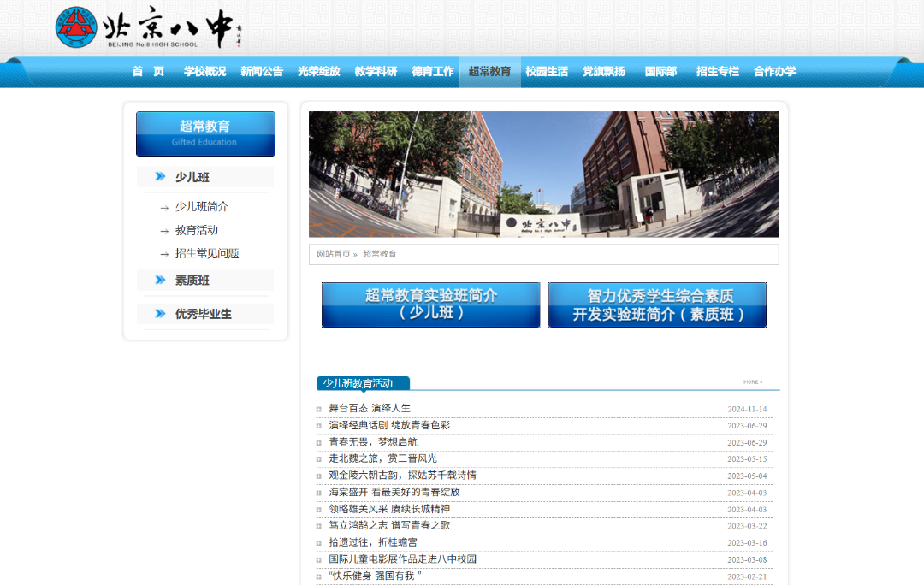Click arrow icon beside 教育活动
924x585 pixels.
pyautogui.click(x=164, y=232)
